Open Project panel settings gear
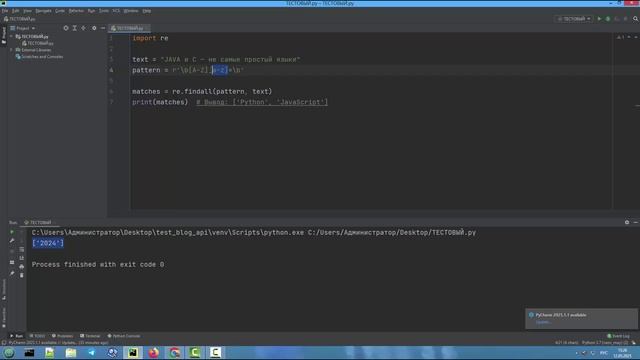Image resolution: width=640 pixels, height=360 pixels. click(x=94, y=28)
